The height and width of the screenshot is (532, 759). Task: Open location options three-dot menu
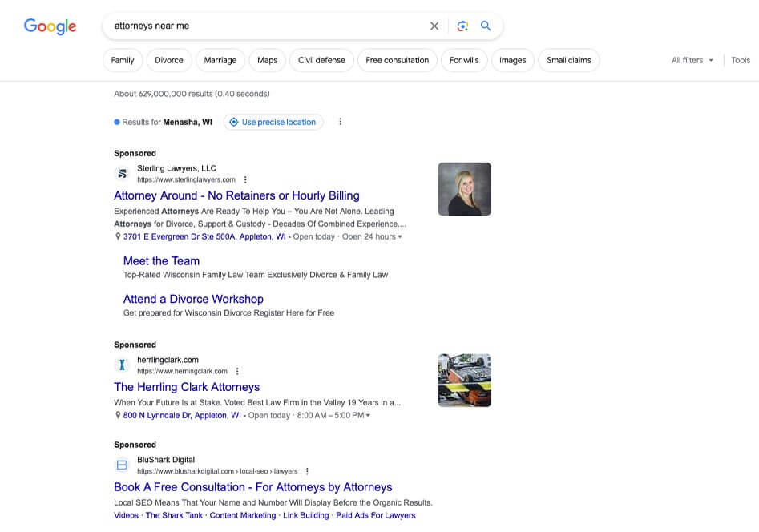[x=340, y=122]
